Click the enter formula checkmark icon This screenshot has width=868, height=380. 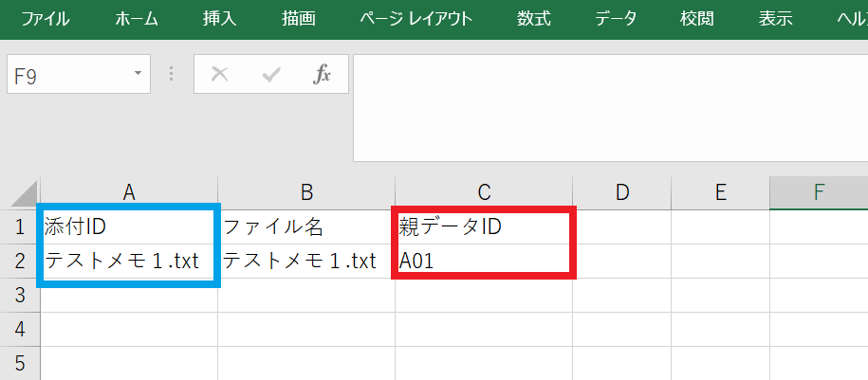coord(271,75)
